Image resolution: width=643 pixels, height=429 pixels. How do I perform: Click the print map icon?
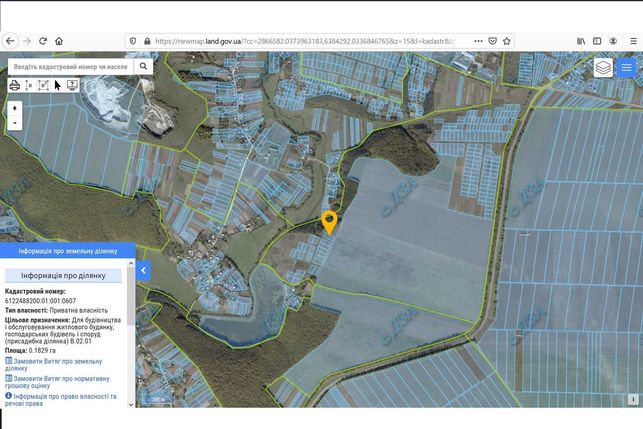click(14, 85)
